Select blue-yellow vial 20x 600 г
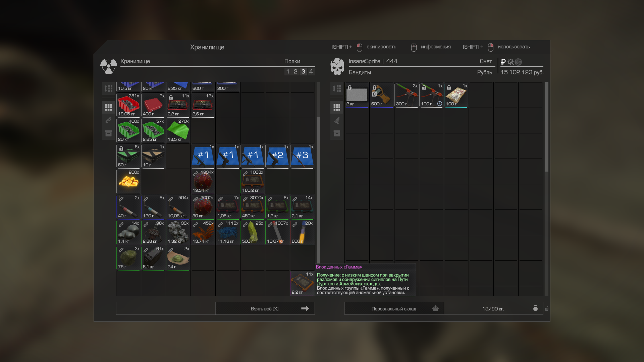The width and height of the screenshot is (644, 362). (302, 232)
